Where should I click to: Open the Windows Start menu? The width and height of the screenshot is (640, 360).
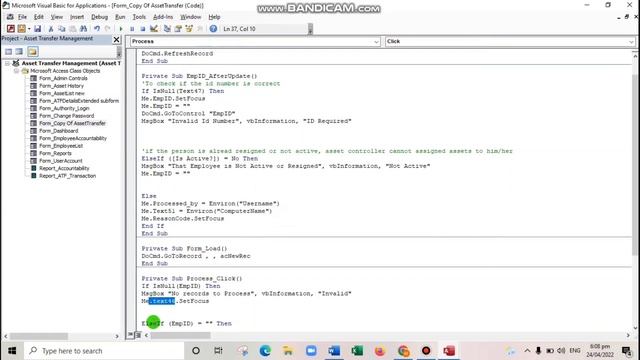[12, 351]
